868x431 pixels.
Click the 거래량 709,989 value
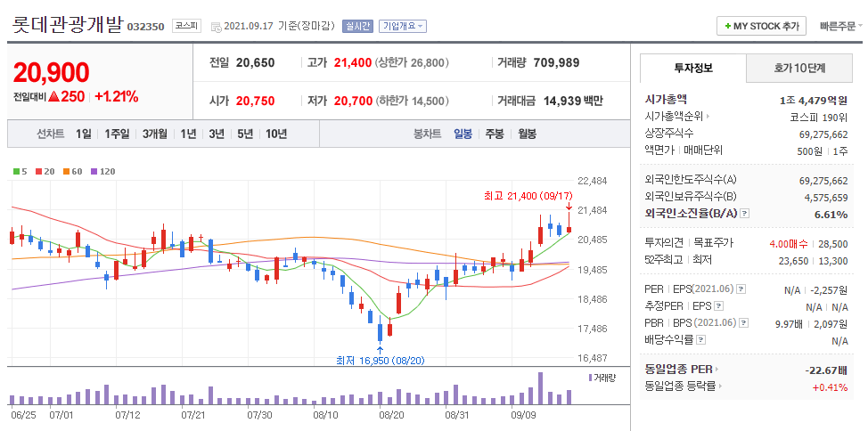click(556, 63)
